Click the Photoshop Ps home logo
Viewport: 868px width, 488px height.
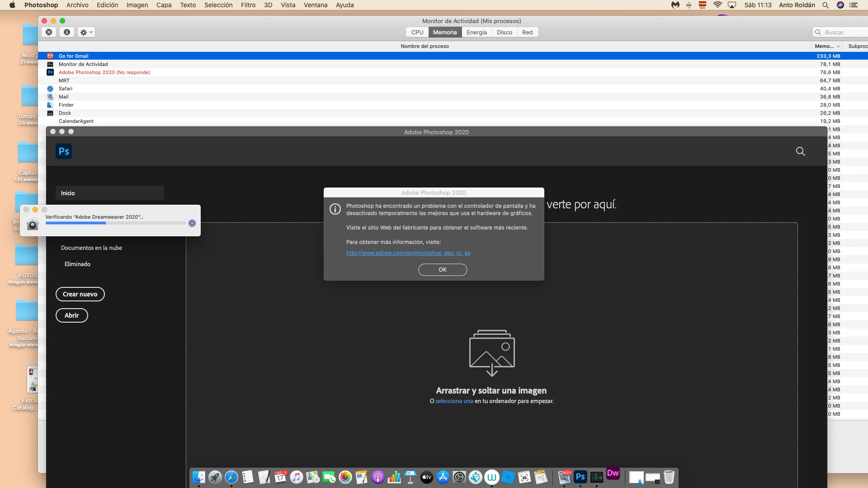point(64,151)
